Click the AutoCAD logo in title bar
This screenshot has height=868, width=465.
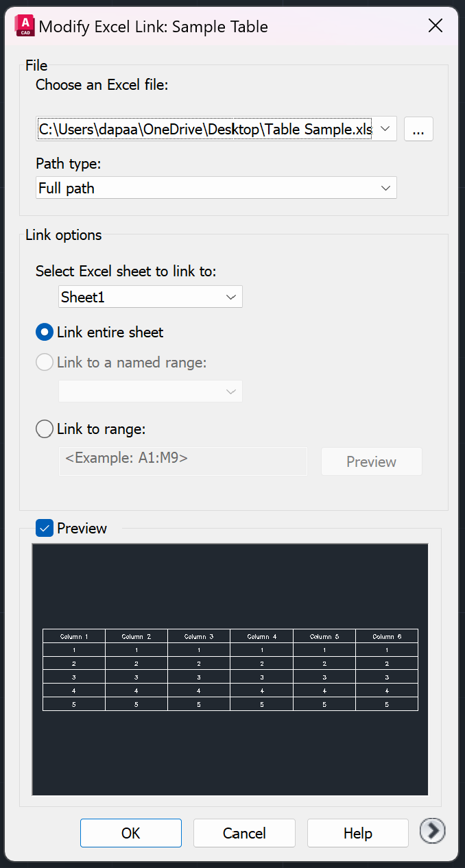[25, 26]
